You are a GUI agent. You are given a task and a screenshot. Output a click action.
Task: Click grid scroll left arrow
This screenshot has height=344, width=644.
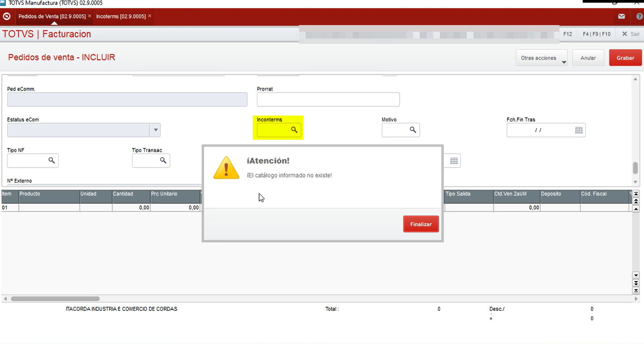pyautogui.click(x=5, y=299)
